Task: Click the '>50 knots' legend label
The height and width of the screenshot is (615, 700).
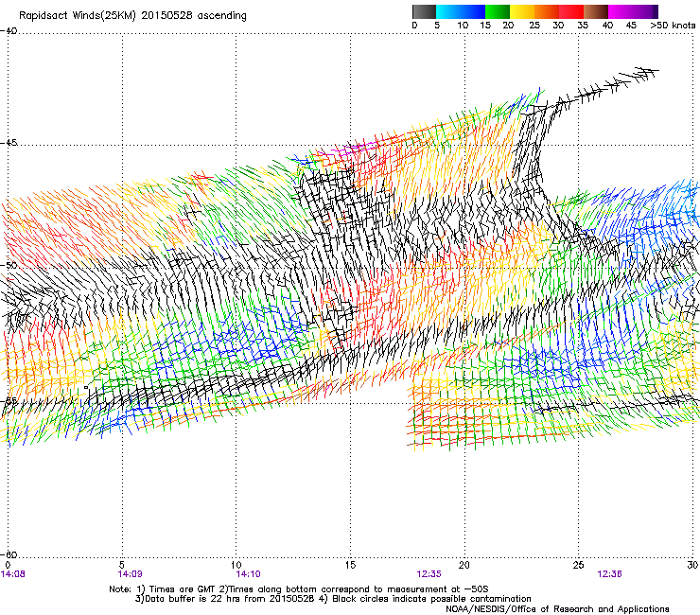Action: [673, 26]
